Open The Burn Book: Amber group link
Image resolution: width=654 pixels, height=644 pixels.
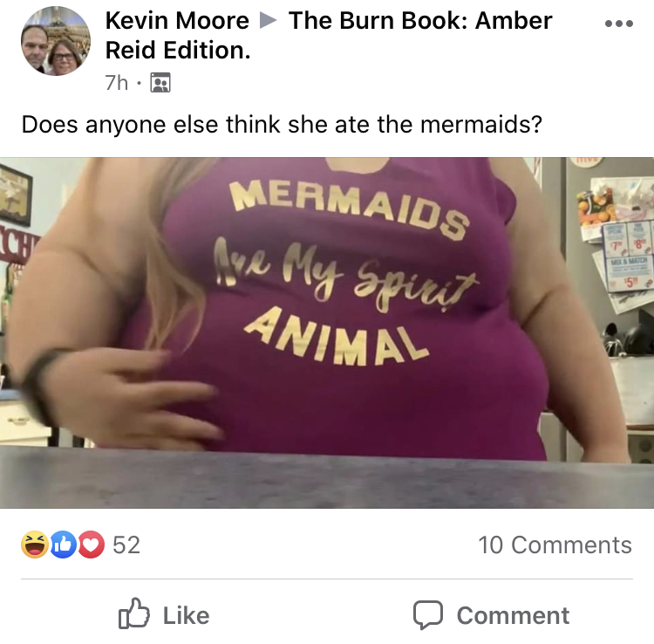pyautogui.click(x=420, y=20)
